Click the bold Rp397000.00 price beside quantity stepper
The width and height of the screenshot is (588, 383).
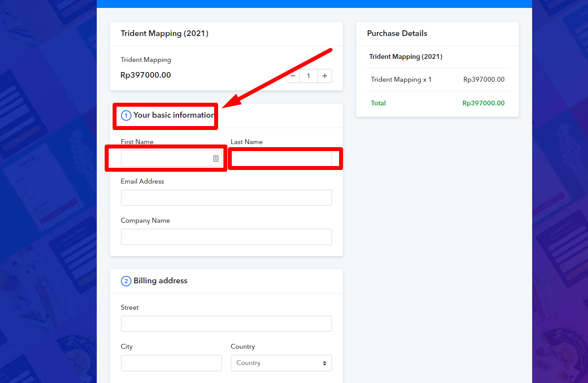click(146, 75)
